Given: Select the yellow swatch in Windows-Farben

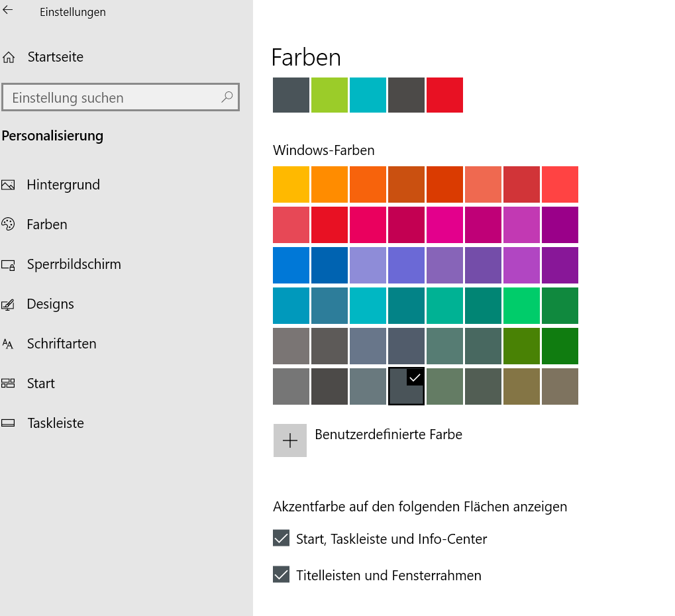Looking at the screenshot, I should 291,184.
